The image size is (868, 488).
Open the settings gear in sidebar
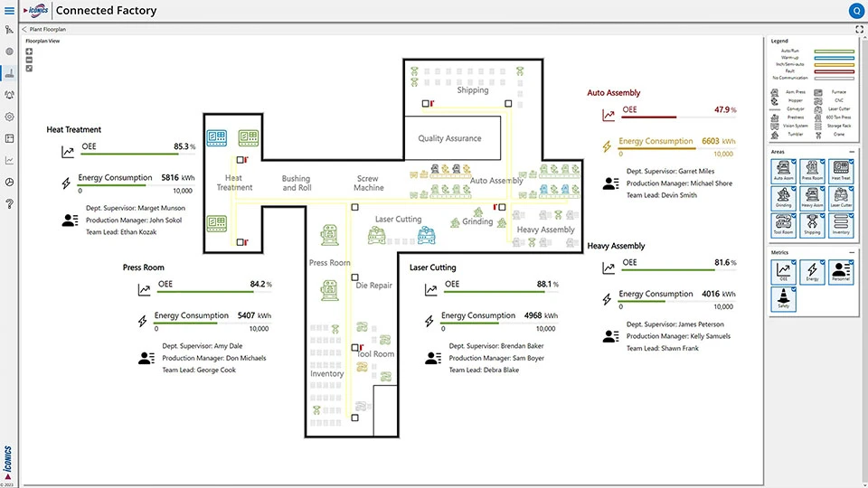click(x=10, y=117)
